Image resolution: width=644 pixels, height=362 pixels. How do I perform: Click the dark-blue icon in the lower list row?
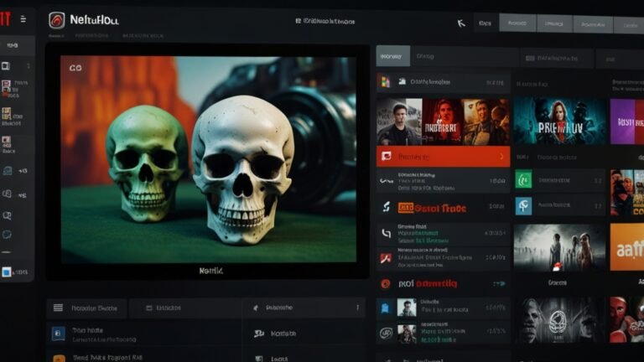coord(58,334)
